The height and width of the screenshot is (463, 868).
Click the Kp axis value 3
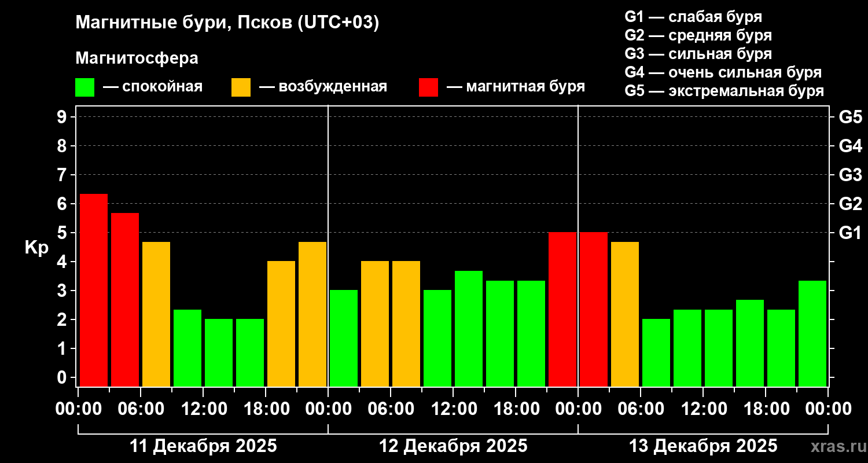[x=63, y=291]
